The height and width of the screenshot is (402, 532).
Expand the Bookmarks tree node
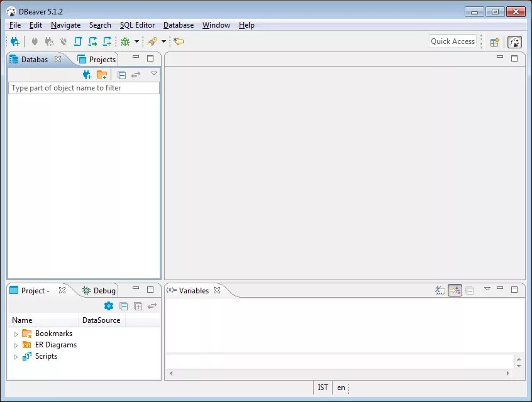pyautogui.click(x=16, y=334)
